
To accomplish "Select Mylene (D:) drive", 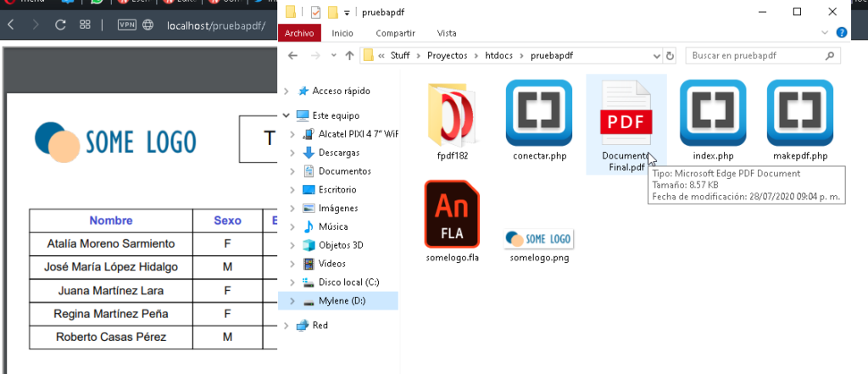I will pyautogui.click(x=342, y=301).
